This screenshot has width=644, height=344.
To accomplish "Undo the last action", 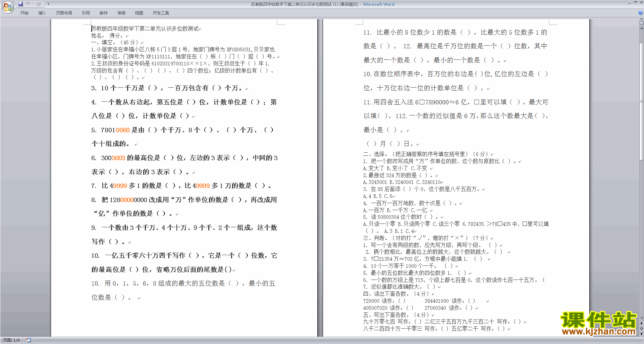I will click(x=28, y=4).
